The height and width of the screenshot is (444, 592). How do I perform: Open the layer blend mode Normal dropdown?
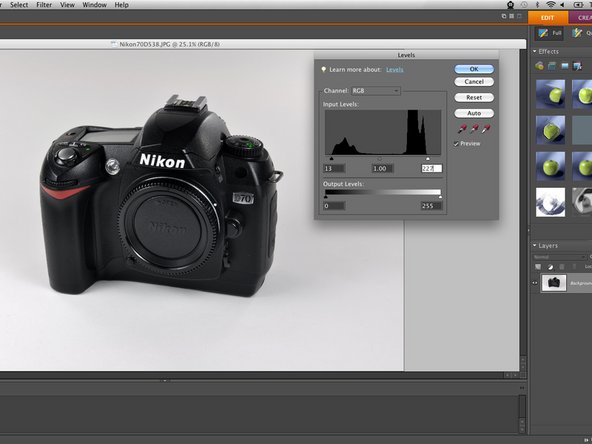(x=559, y=257)
